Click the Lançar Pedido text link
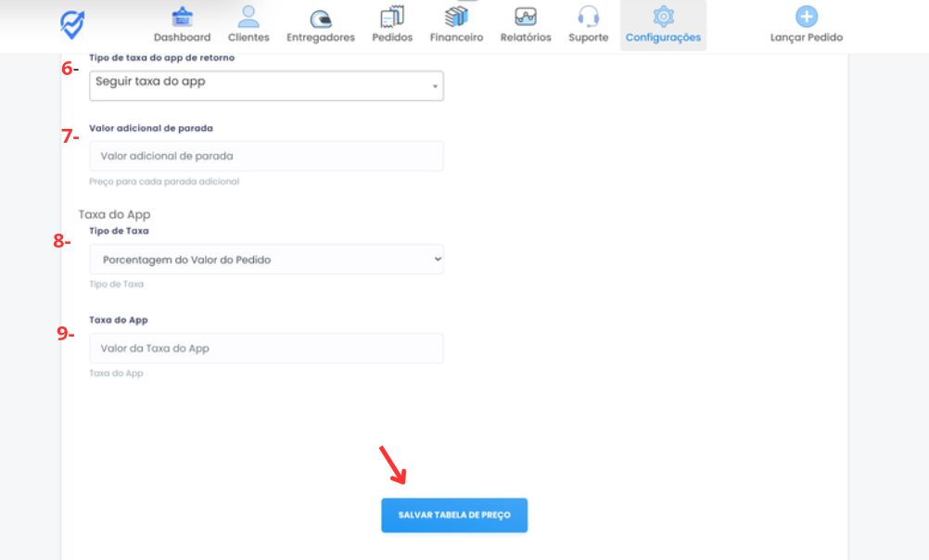The image size is (929, 560). coord(807,38)
